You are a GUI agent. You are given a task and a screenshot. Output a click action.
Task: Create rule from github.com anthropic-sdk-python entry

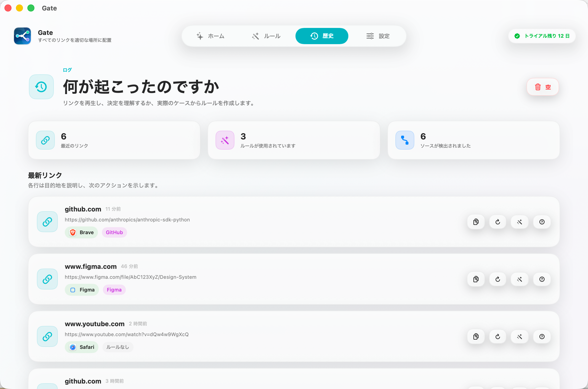click(x=520, y=222)
